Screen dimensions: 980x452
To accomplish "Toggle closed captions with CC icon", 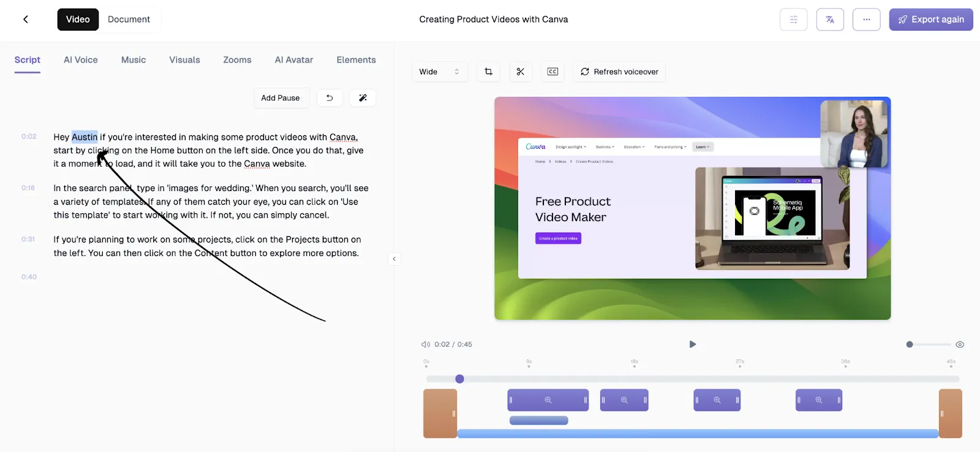I will [x=552, y=72].
